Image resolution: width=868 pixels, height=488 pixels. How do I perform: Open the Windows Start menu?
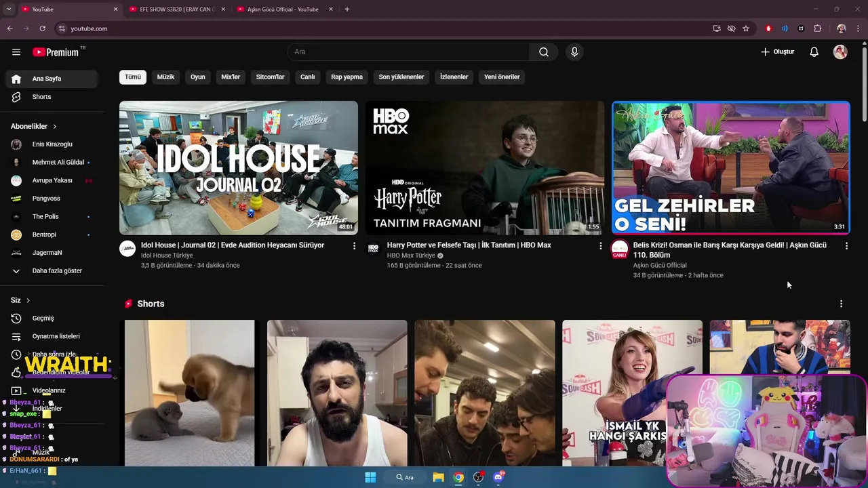click(x=370, y=477)
